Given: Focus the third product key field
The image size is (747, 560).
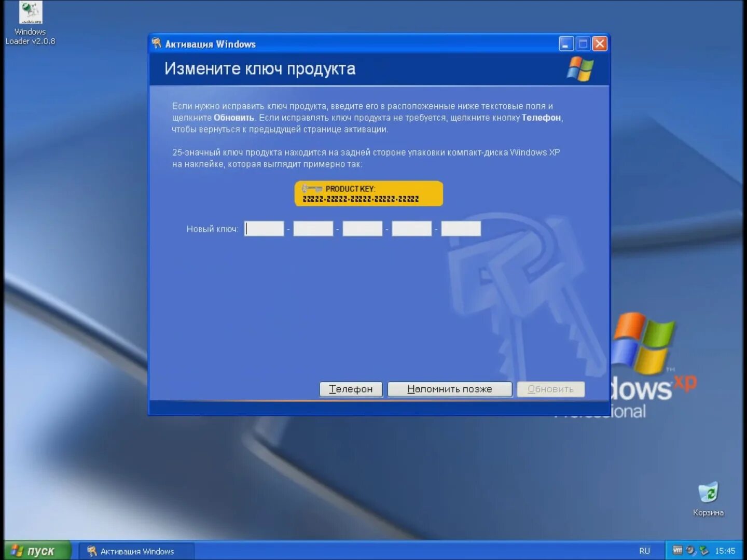Looking at the screenshot, I should tap(363, 229).
